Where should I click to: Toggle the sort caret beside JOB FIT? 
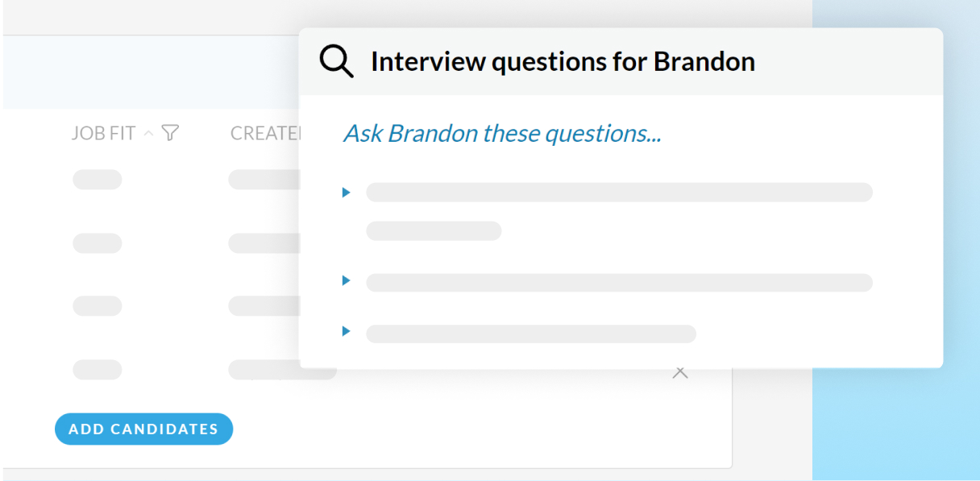[x=148, y=133]
